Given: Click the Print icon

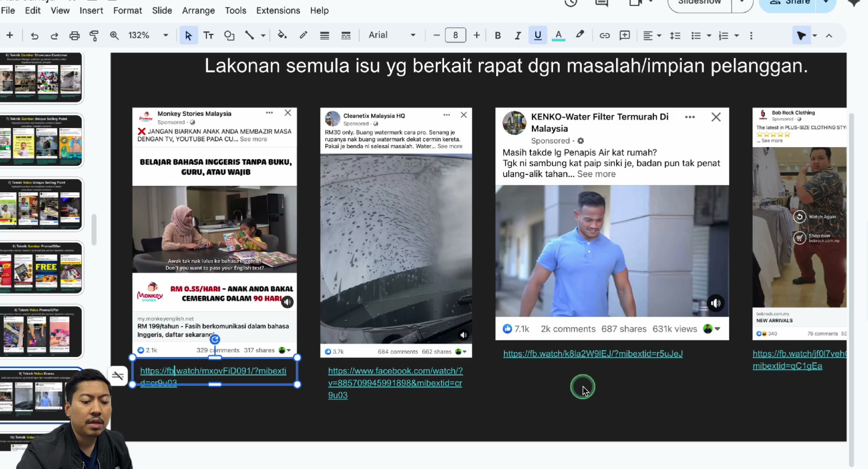Looking at the screenshot, I should click(x=74, y=36).
